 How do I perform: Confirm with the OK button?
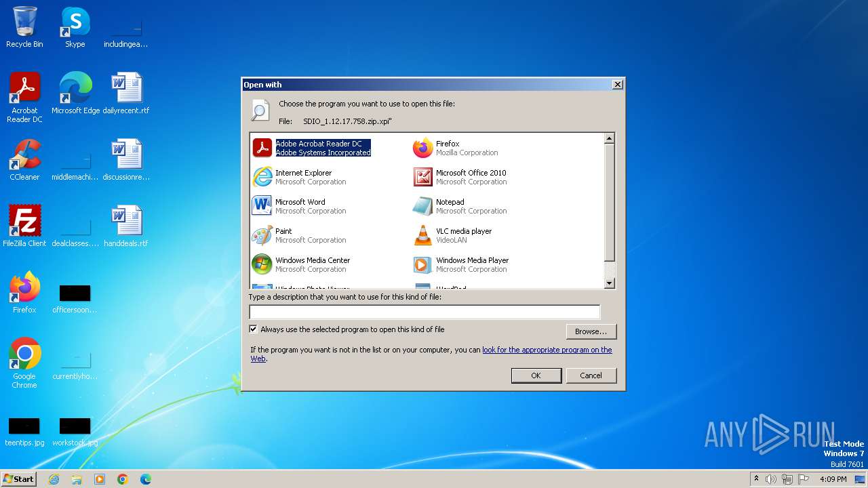click(536, 375)
